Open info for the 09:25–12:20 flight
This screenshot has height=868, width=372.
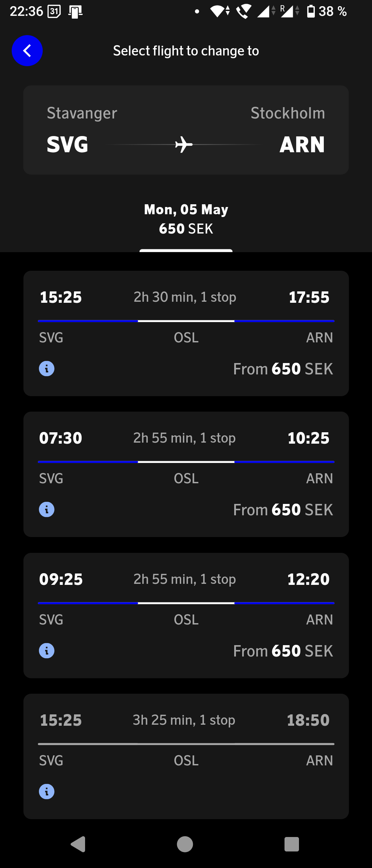[x=46, y=651]
